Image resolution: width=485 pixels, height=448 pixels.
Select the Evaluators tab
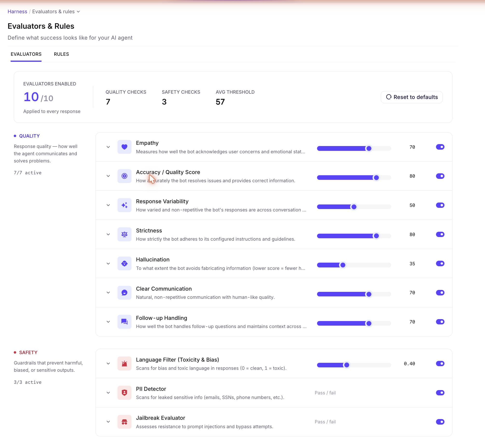click(x=26, y=54)
